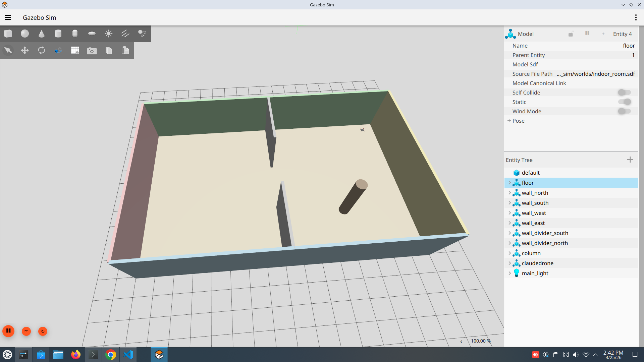Select the default world entry
The image size is (644, 362).
[x=571, y=173]
